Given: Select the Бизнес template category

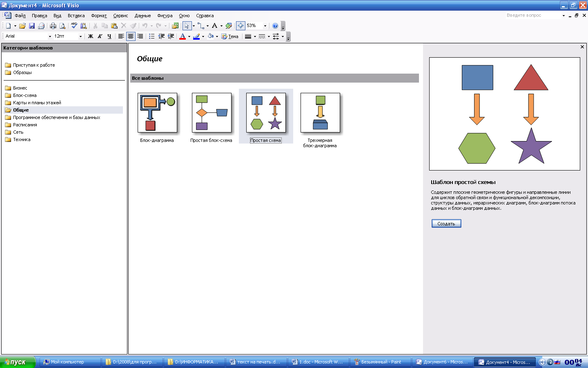Looking at the screenshot, I should tap(20, 88).
